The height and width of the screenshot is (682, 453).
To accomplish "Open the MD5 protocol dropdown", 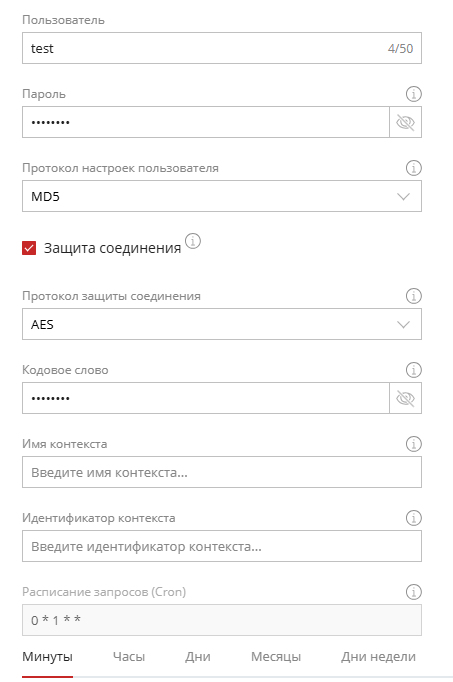I will click(x=222, y=196).
